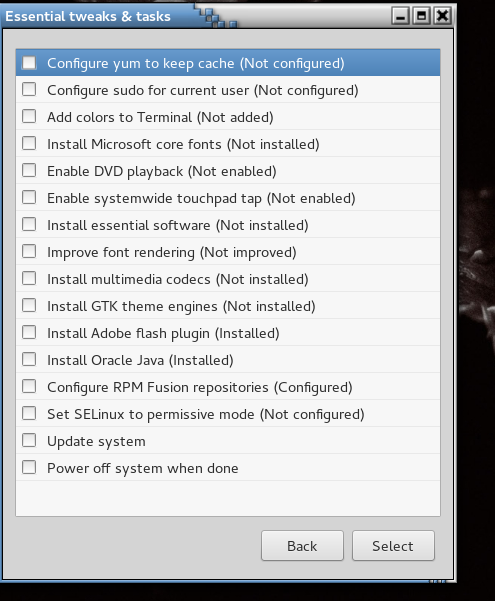Check Install Oracle Java checkbox
Viewport: 495px width, 601px height.
(x=29, y=360)
